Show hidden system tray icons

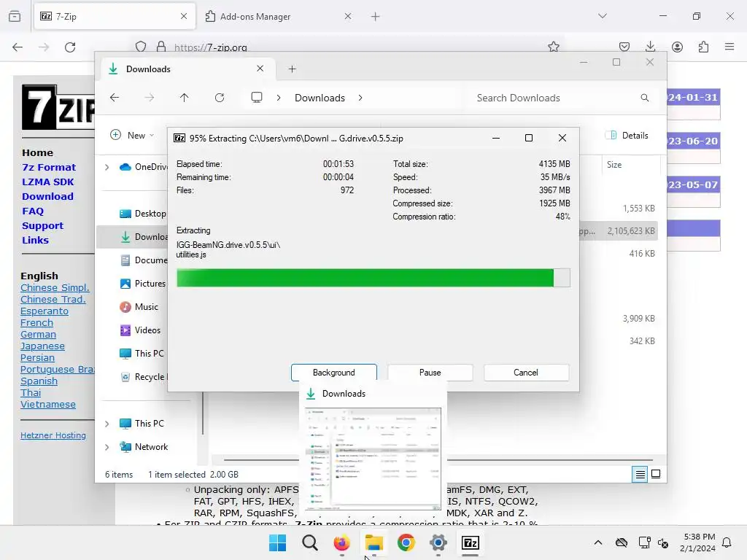click(598, 542)
